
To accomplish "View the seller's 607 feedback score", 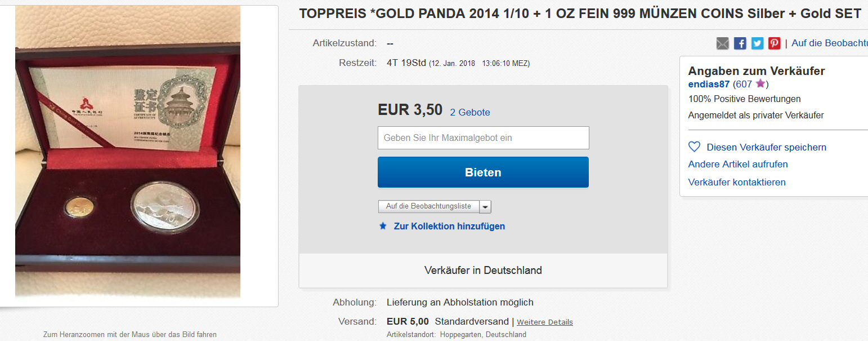I will click(743, 84).
